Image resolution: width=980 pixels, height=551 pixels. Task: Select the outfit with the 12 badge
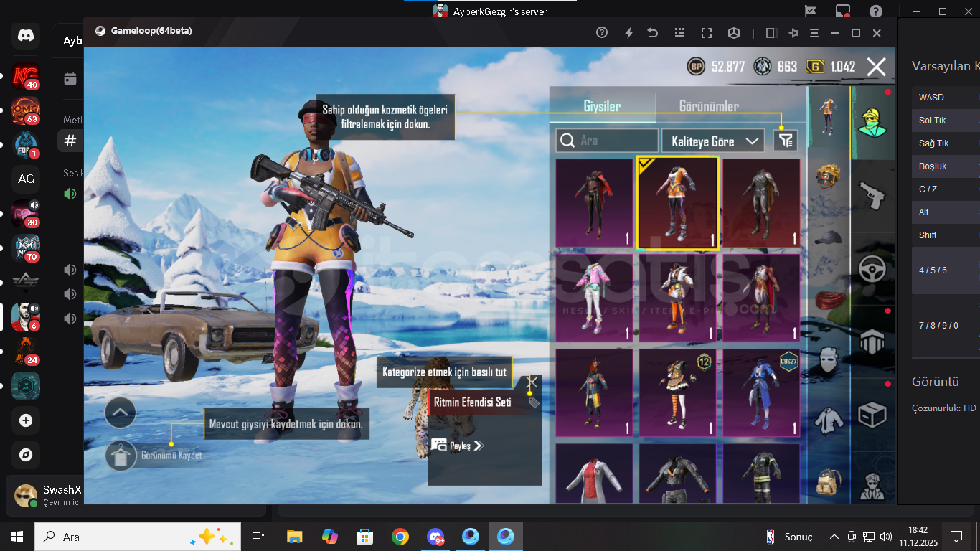(x=678, y=392)
